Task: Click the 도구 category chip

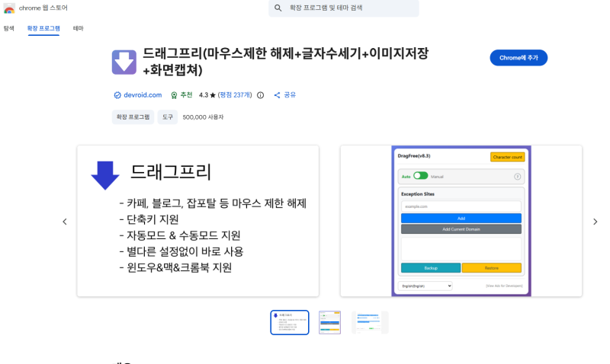Action: click(167, 117)
